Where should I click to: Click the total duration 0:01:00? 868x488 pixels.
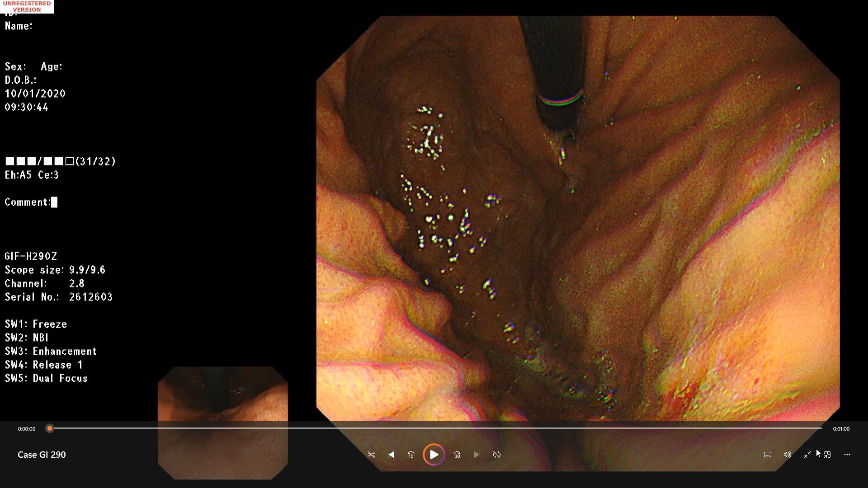click(841, 429)
